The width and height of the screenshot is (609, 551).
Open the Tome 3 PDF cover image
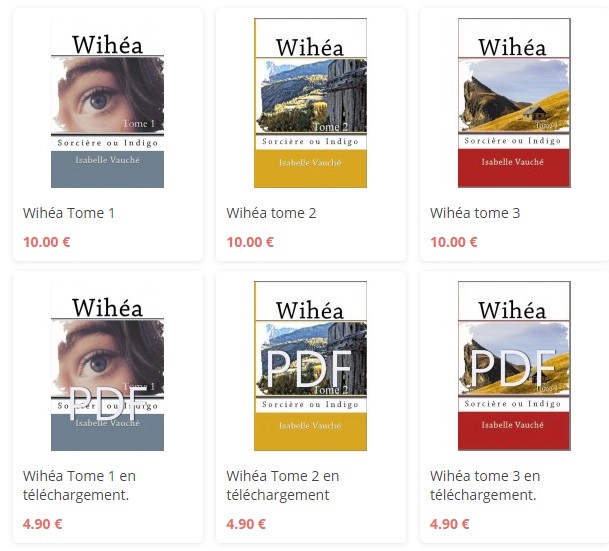[514, 366]
